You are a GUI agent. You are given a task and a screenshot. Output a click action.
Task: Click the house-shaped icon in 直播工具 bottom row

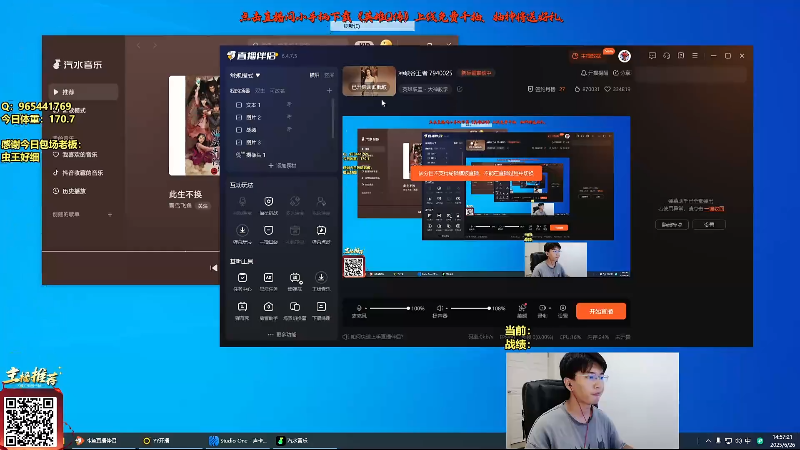click(x=268, y=307)
